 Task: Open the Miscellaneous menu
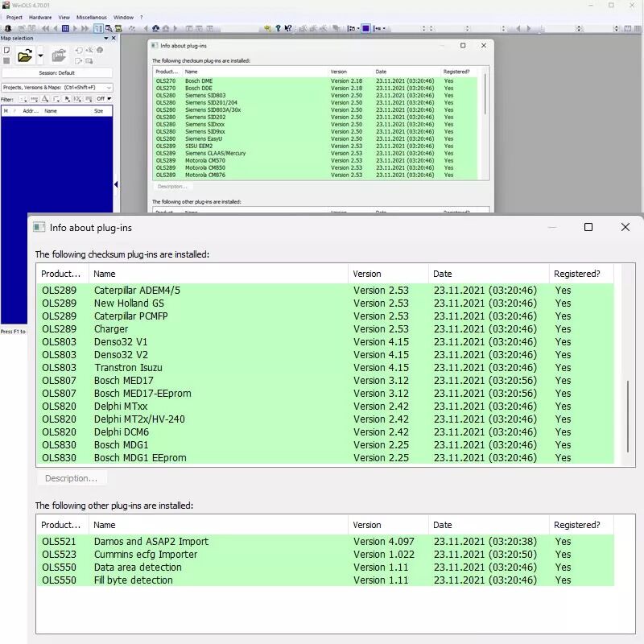91,17
